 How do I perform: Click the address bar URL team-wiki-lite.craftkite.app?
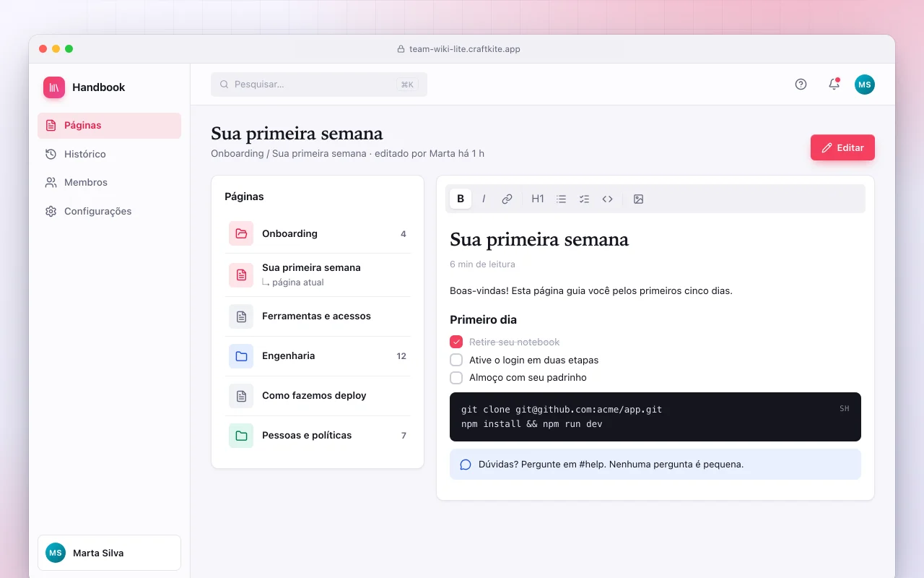[x=465, y=49]
